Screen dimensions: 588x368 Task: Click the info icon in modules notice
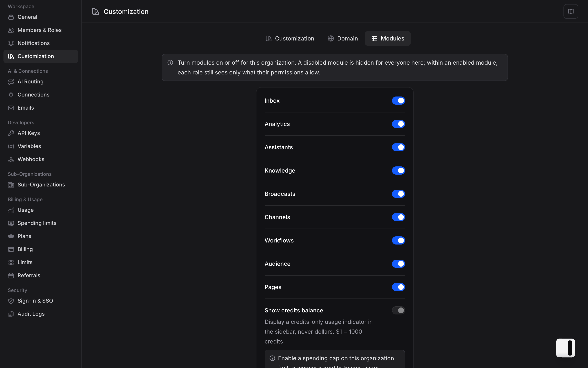tap(170, 63)
